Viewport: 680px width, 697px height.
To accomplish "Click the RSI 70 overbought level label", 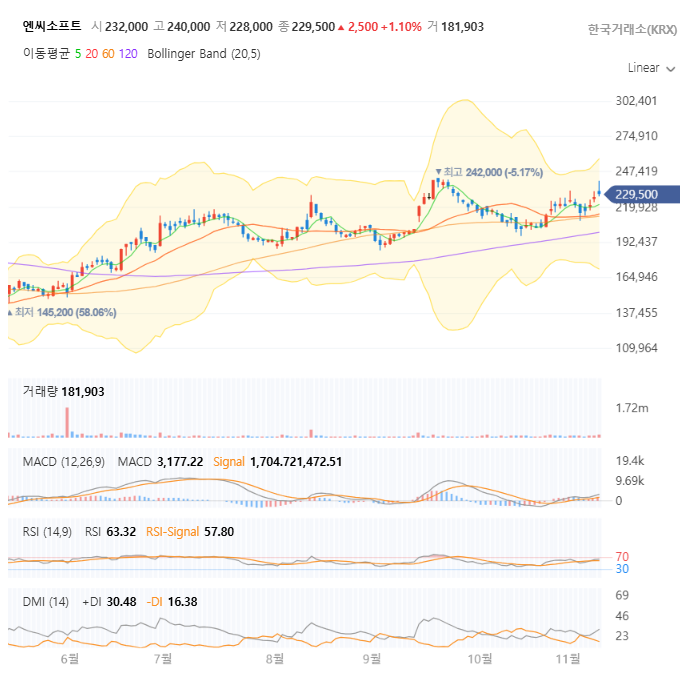I will pos(622,557).
